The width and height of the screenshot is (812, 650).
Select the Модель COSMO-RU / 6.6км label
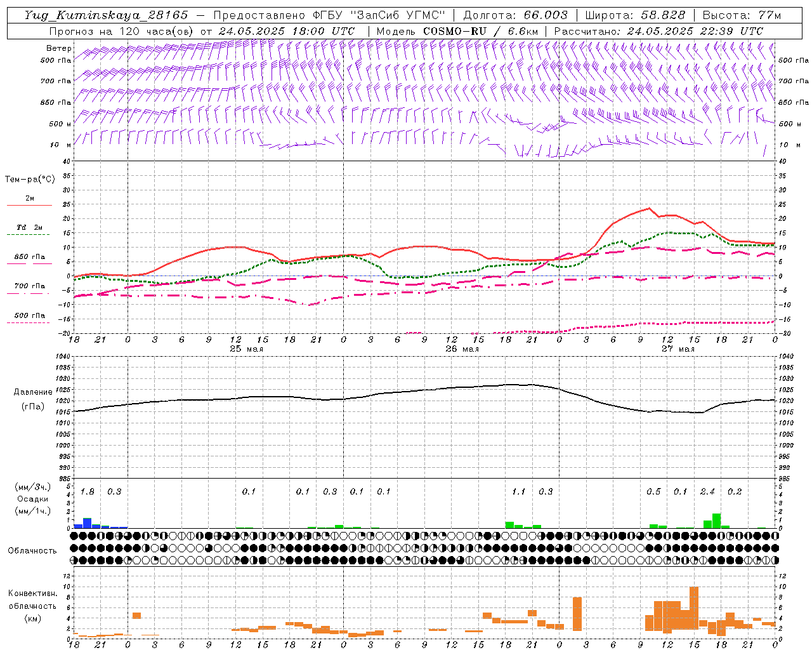pos(457,31)
